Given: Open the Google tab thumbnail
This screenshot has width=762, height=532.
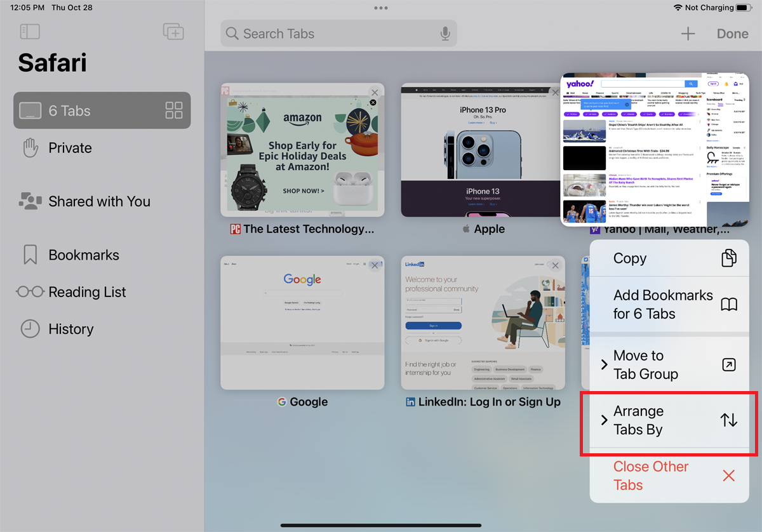Looking at the screenshot, I should [302, 323].
